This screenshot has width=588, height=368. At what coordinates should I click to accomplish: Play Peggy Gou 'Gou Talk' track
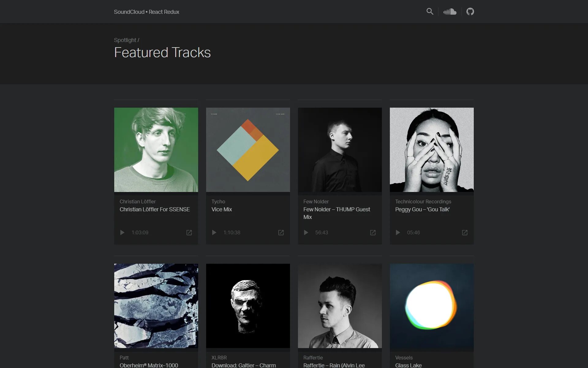coord(398,232)
